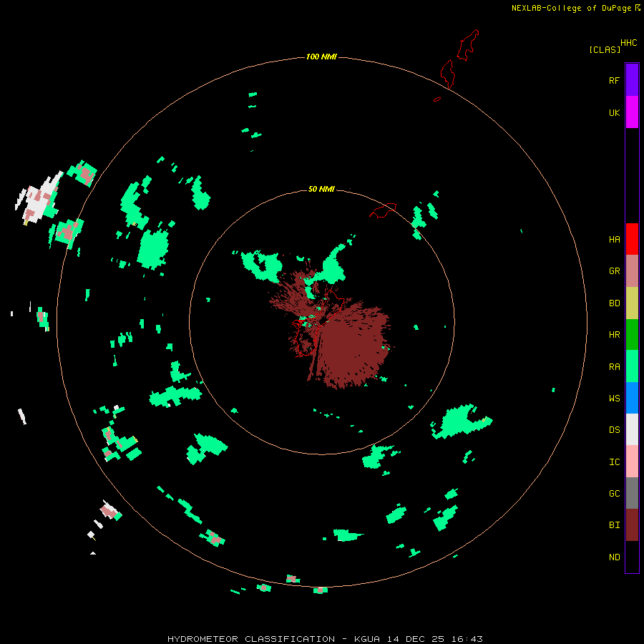Screen dimensions: 644x644
Task: Click the GR legend label
Action: tap(614, 271)
